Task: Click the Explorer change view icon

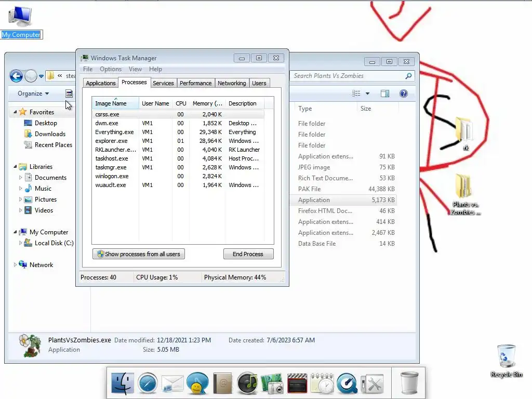Action: (356, 94)
